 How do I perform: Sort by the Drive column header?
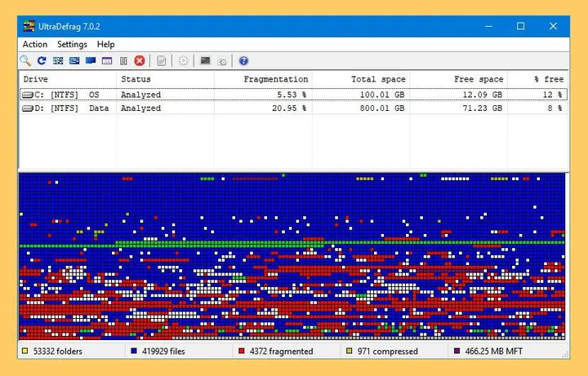pos(68,79)
